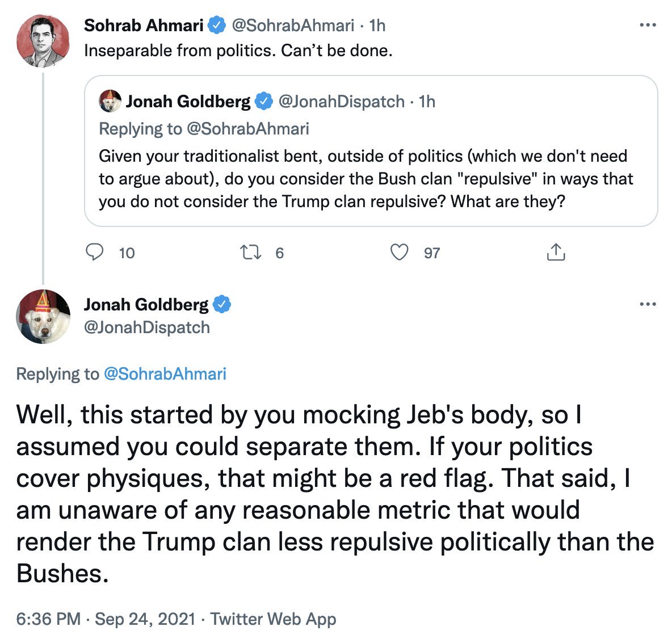
Task: Click the verified badge in the main Jonah Goldberg tweet
Action: click(222, 305)
